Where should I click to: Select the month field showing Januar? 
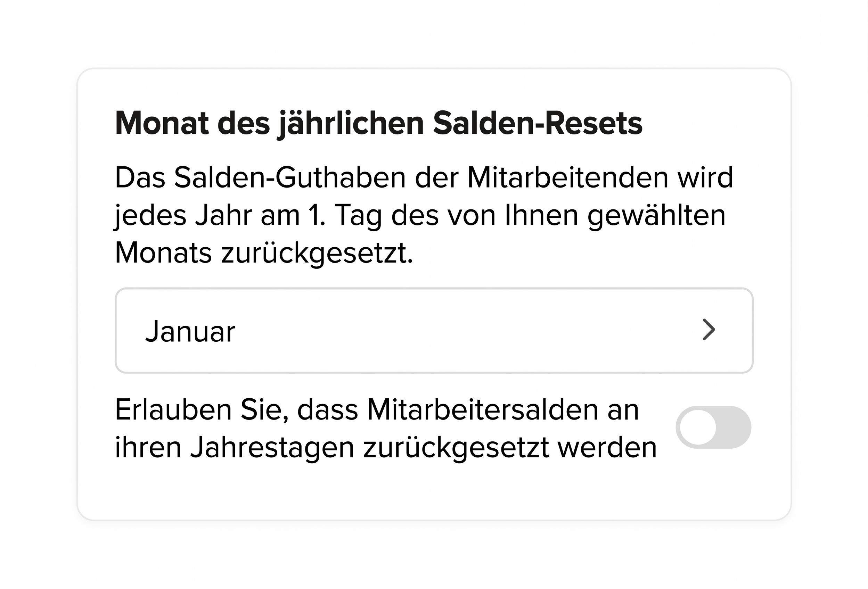coord(433,330)
